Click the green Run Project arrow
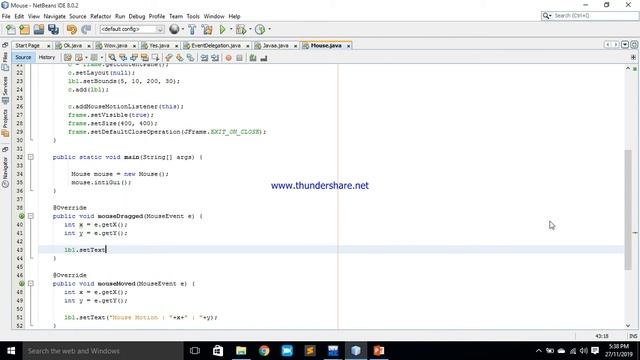Screen dimensions: 640x360 [x=222, y=29]
